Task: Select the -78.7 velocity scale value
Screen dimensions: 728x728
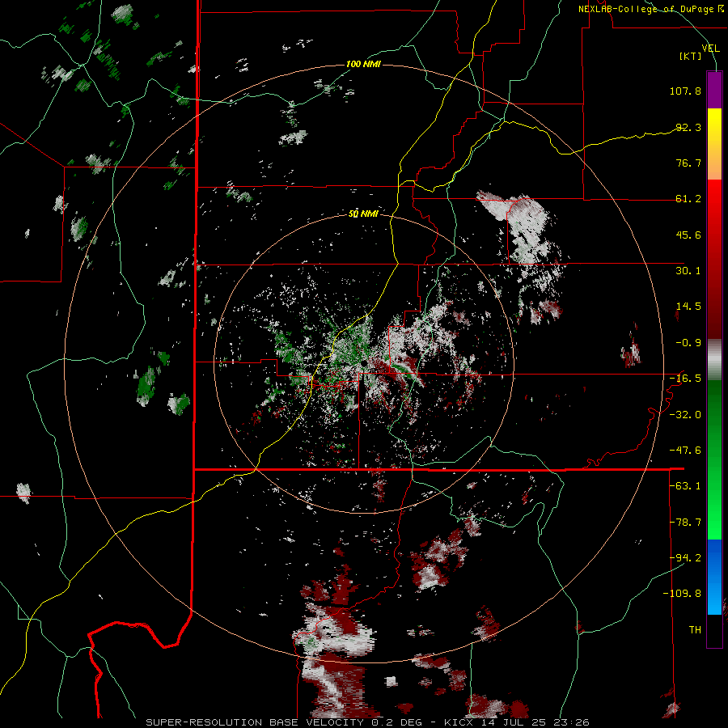Action: coord(685,523)
